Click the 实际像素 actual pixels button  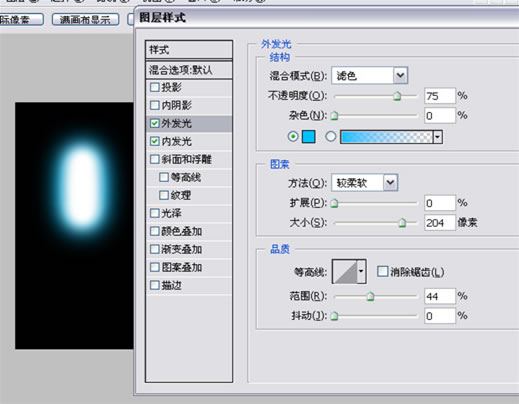[21, 20]
